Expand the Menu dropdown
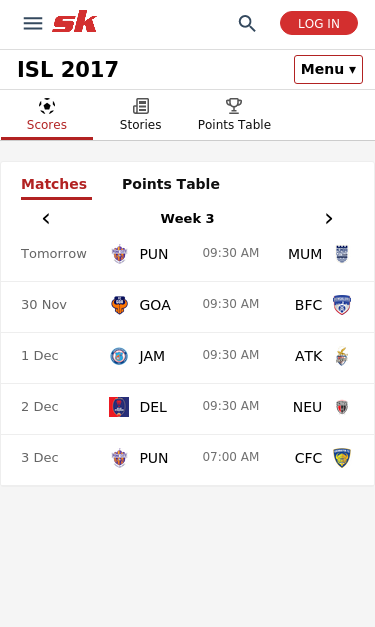375x627 pixels. click(x=328, y=70)
